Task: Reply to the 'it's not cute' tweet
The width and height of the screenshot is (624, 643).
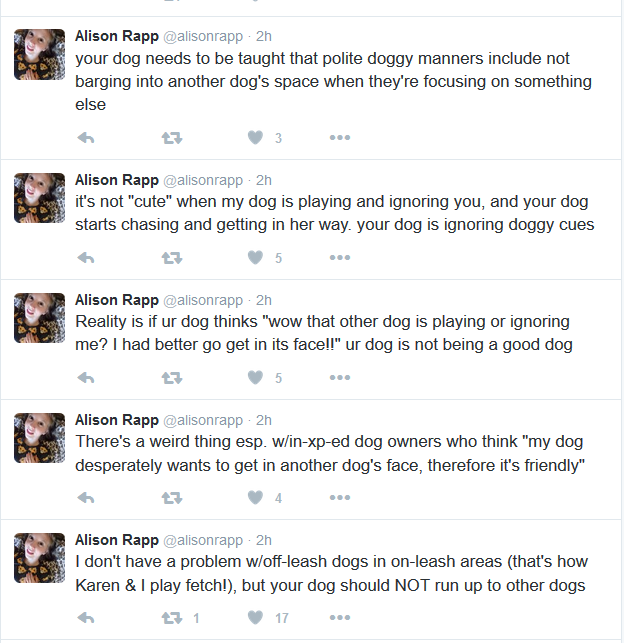Action: point(86,257)
